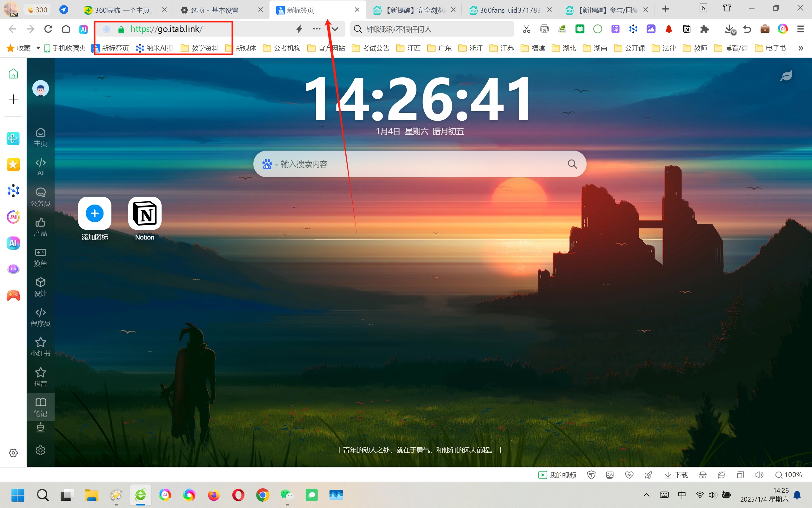
Task: Open the 考试公告 bookmark folder
Action: (x=370, y=48)
